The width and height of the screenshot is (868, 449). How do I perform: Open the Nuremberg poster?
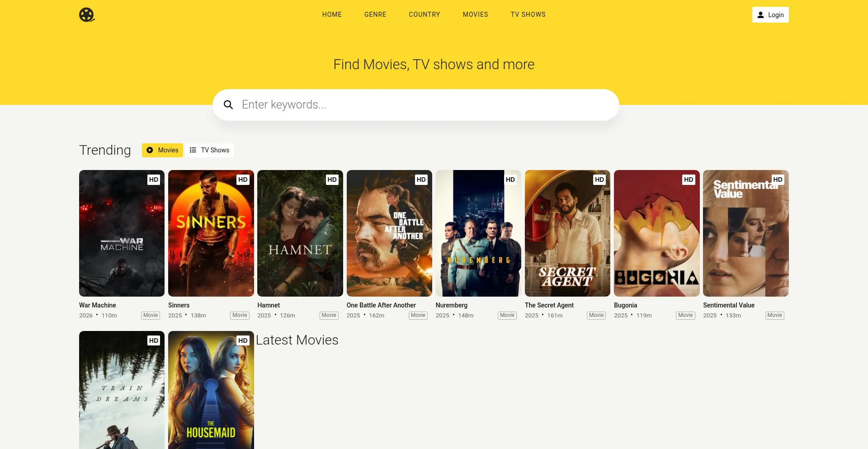tap(478, 233)
